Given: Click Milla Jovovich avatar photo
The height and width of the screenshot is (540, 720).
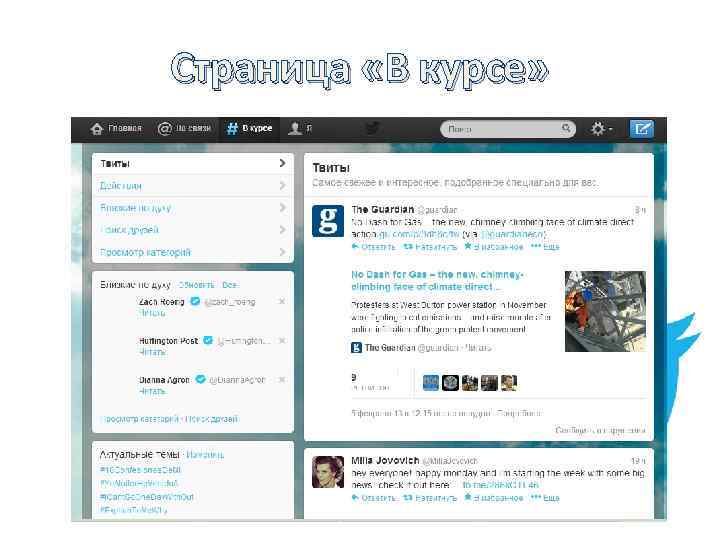Looking at the screenshot, I should tap(328, 472).
